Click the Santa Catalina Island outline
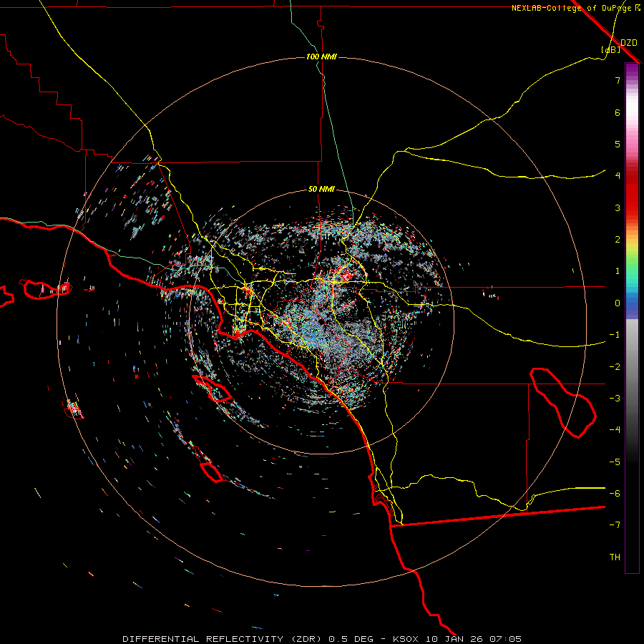Image resolution: width=644 pixels, height=644 pixels. (213, 388)
